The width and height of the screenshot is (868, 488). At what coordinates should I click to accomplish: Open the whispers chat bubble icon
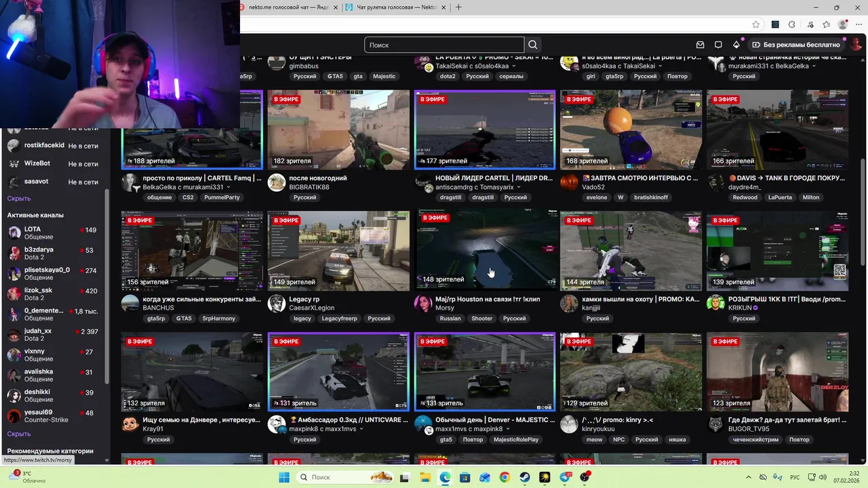718,45
